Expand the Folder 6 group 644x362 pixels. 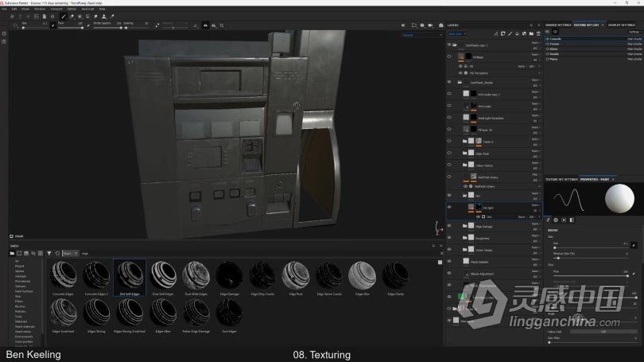464,142
